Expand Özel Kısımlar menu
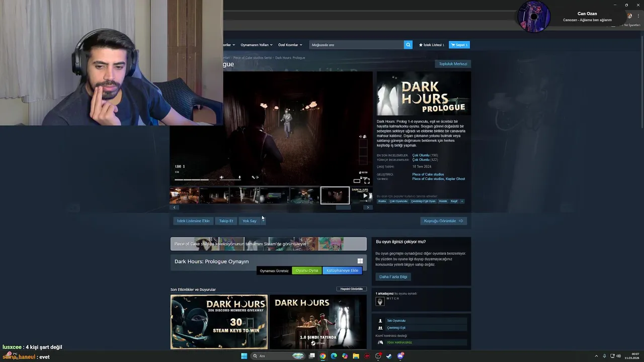The width and height of the screenshot is (644, 362). click(x=290, y=45)
